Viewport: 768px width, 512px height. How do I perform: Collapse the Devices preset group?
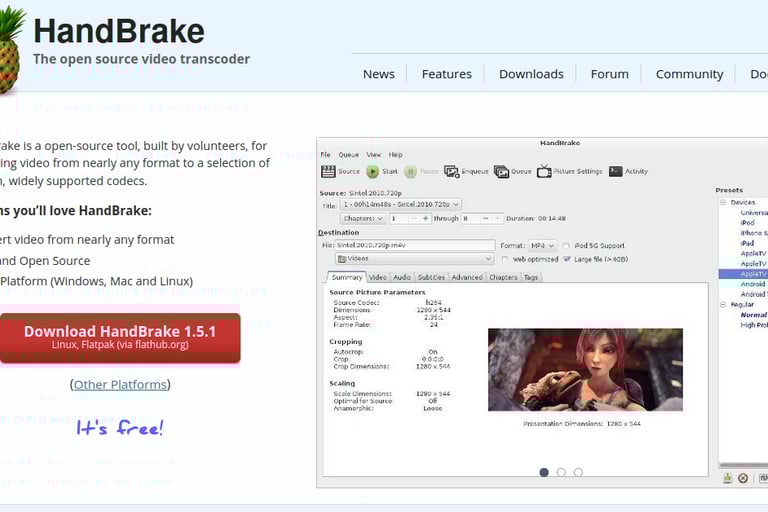pos(723,202)
